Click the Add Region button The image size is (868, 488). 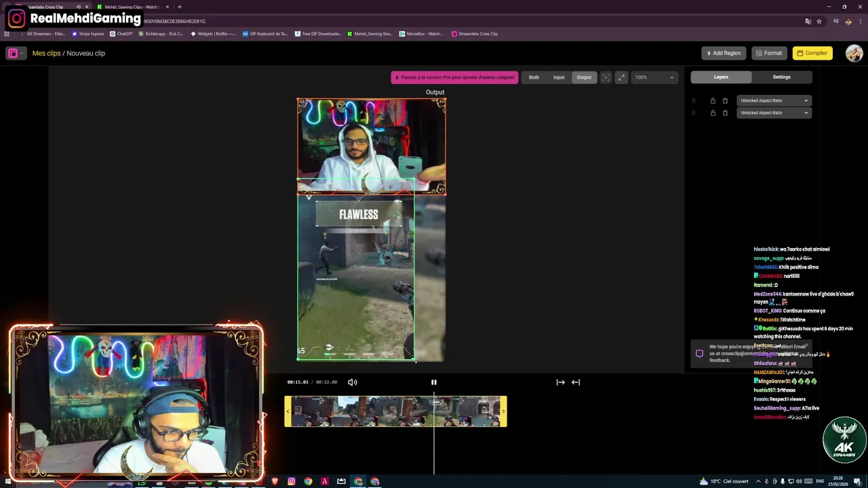coord(724,53)
